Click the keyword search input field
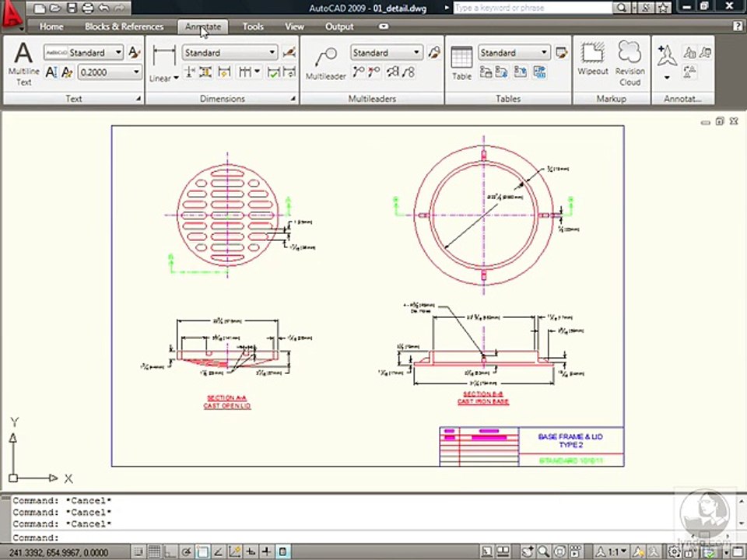Viewport: 747px width, 560px height. 532,8
